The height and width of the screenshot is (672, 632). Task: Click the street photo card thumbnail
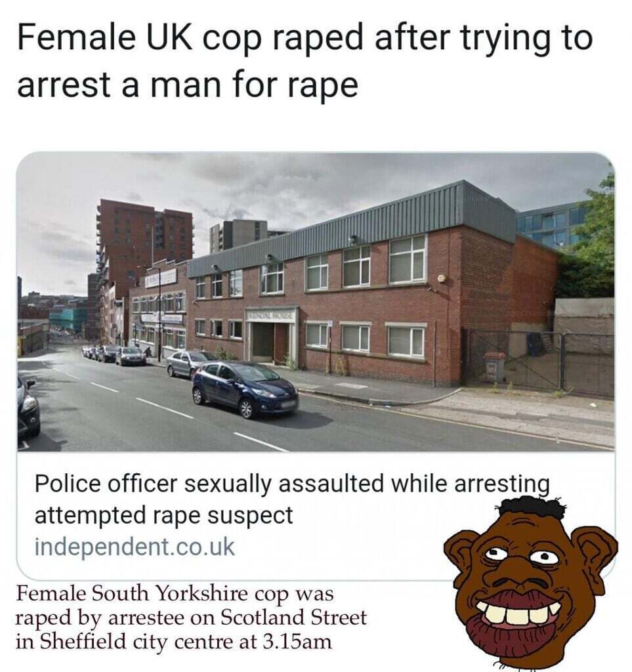[x=316, y=302]
